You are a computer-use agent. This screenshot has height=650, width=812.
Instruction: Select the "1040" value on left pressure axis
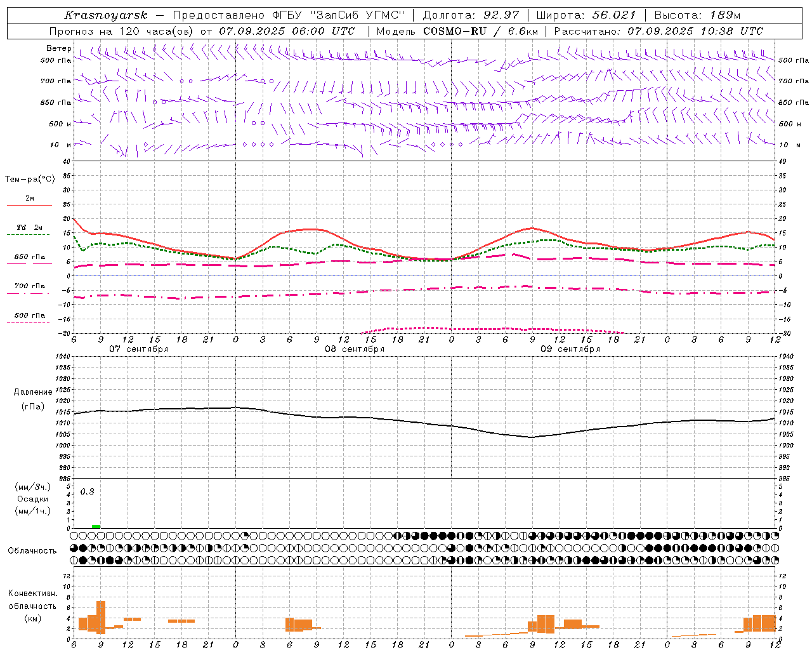tap(62, 357)
